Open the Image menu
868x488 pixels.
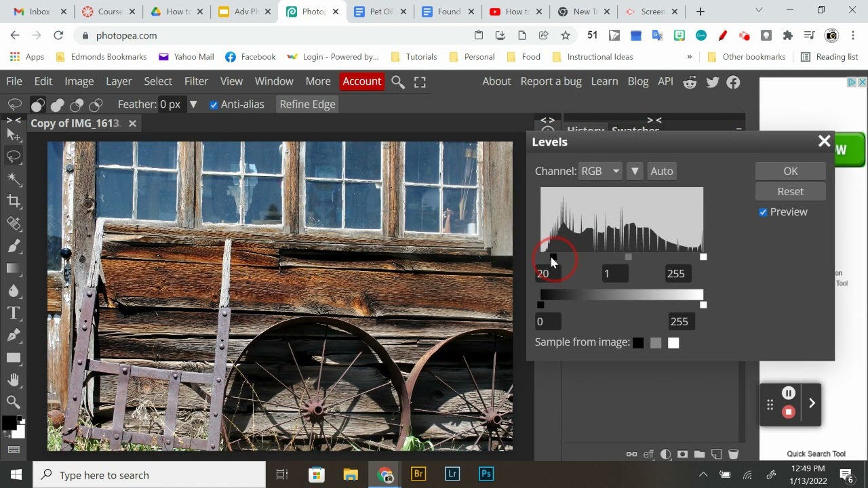(x=79, y=81)
